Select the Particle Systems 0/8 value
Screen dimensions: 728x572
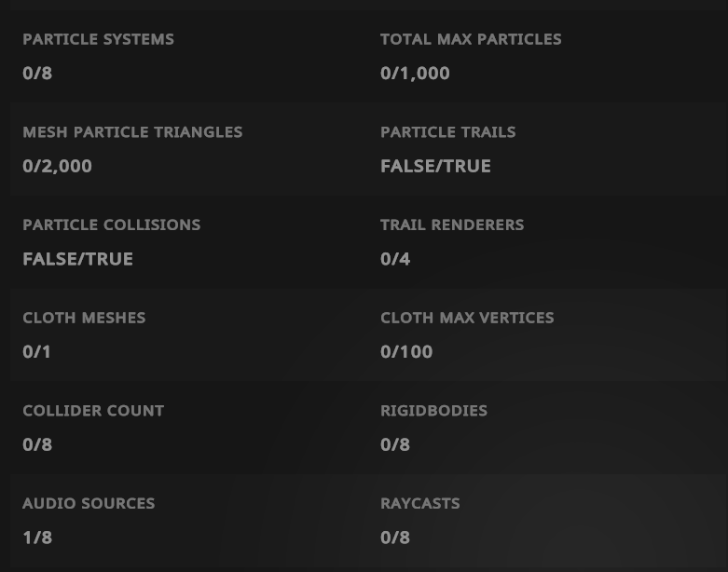point(37,73)
